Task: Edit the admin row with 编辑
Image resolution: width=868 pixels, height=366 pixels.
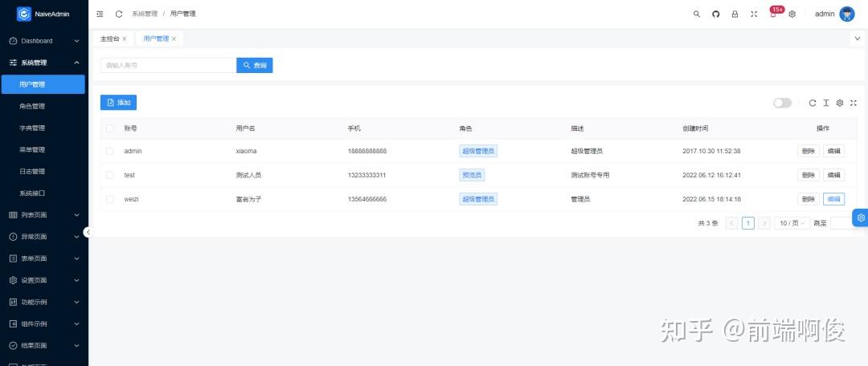Action: [833, 151]
